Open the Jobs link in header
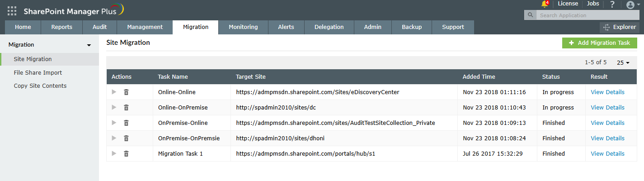644x181 pixels. (x=592, y=4)
